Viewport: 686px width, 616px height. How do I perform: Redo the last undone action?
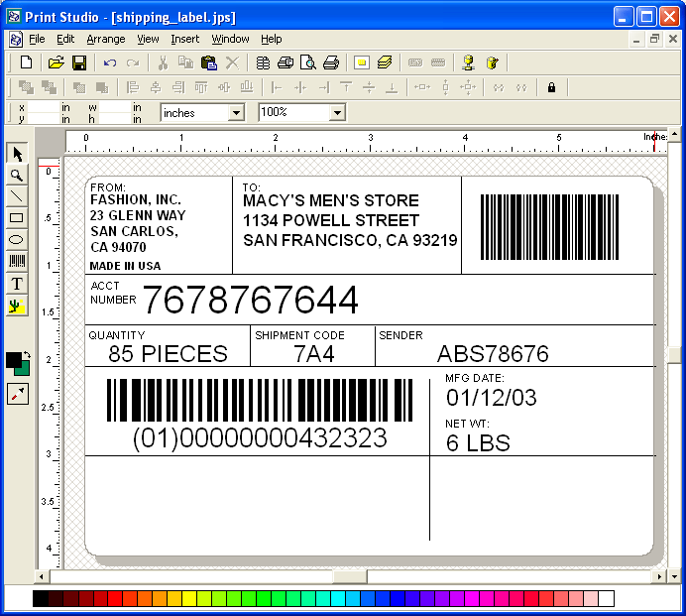click(133, 63)
